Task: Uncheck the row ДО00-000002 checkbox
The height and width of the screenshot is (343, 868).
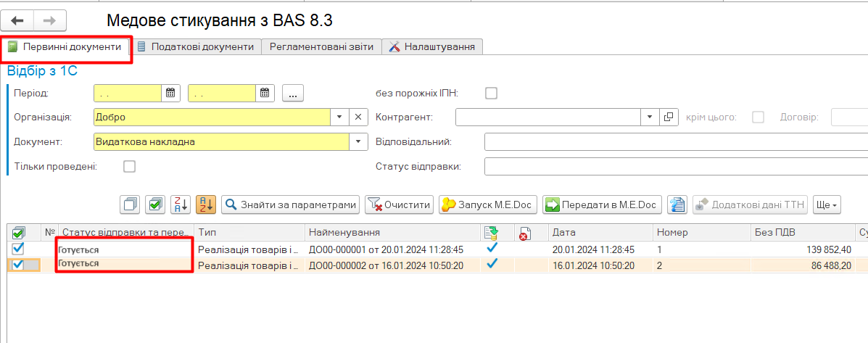Action: (17, 265)
